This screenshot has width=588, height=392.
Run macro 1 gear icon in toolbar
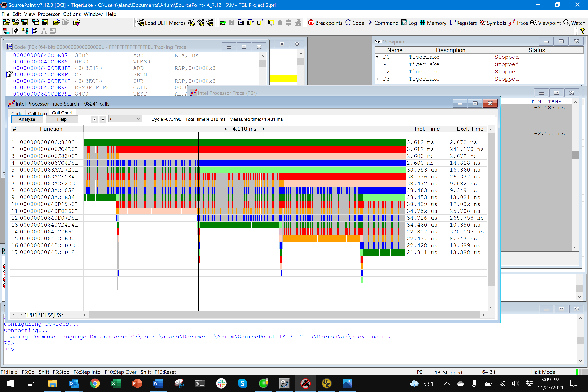tap(191, 23)
